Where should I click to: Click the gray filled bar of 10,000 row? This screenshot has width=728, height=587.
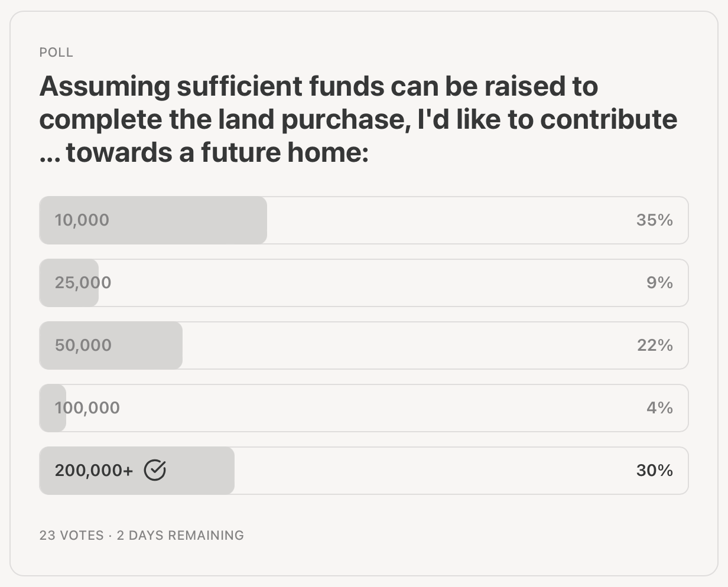[189, 220]
